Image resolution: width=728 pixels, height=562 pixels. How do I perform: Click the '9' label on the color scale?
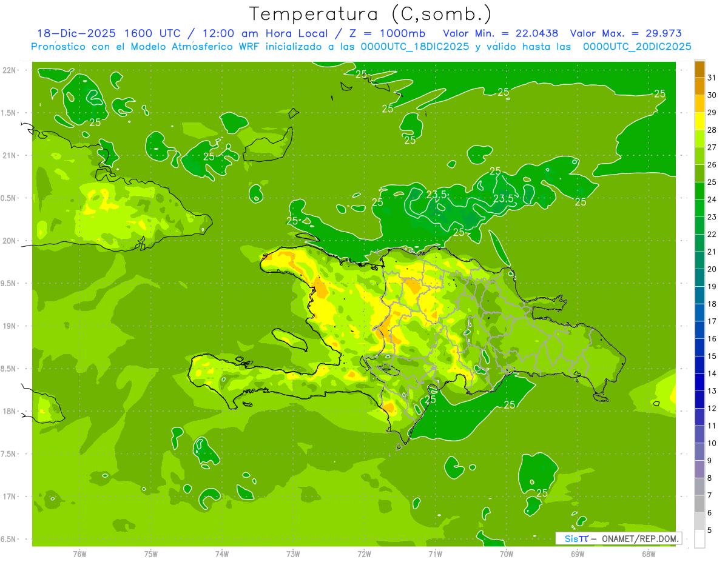coord(710,461)
